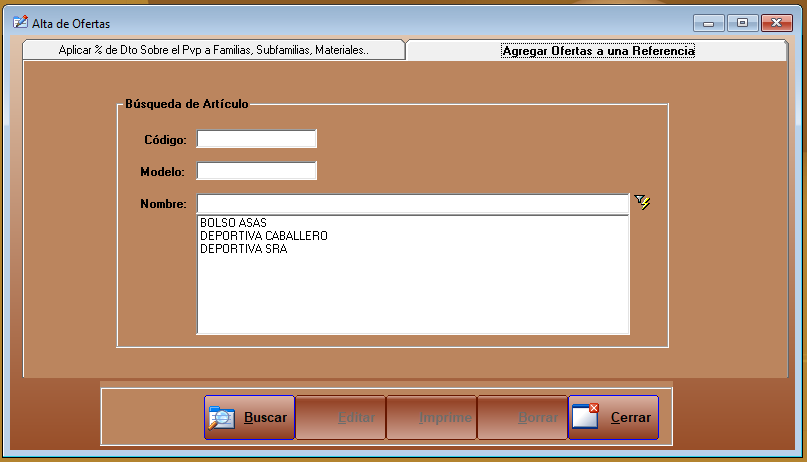Click the Editar button
The width and height of the screenshot is (807, 462).
point(340,417)
